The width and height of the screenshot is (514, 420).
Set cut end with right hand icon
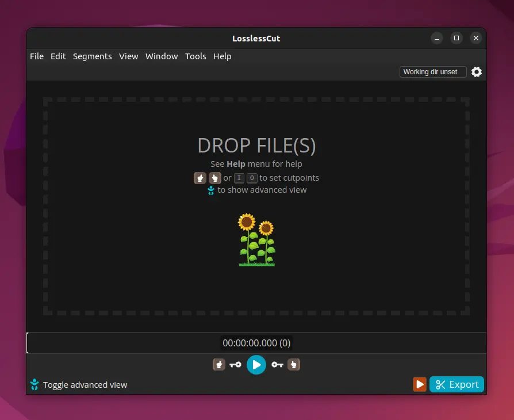click(294, 364)
